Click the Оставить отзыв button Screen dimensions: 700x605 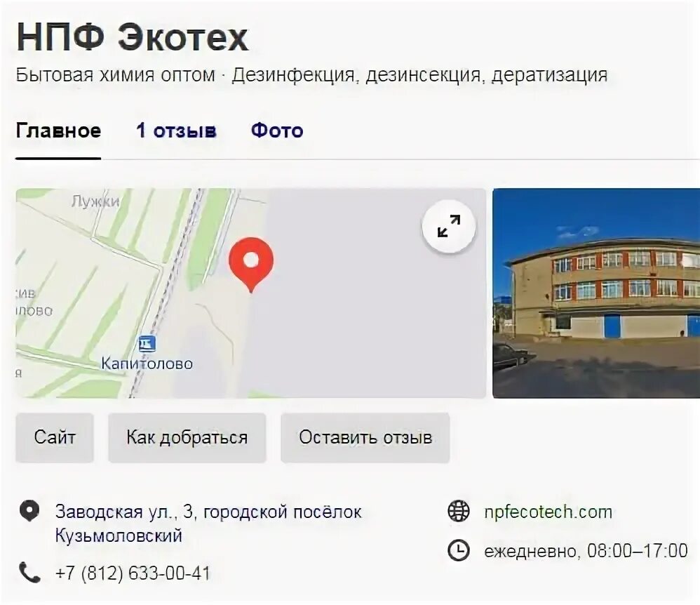pyautogui.click(x=365, y=438)
